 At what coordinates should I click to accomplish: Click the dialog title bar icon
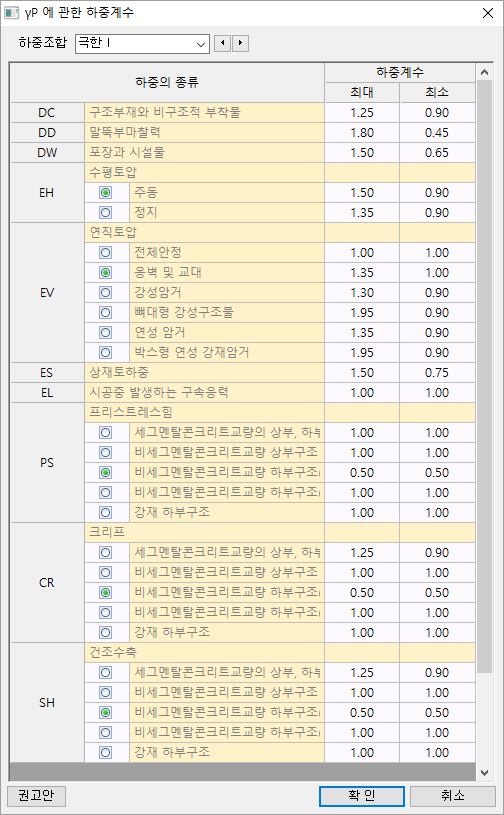pyautogui.click(x=11, y=12)
